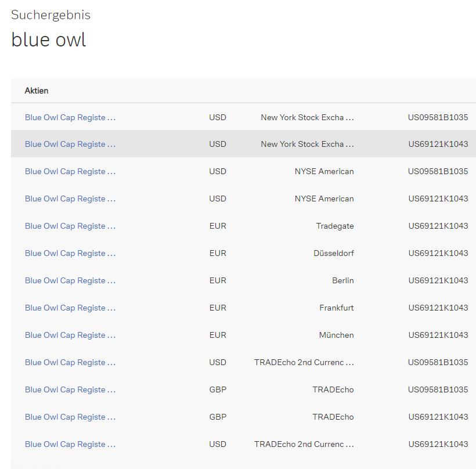
Task: Click the Tradegate exchange name
Action: 335,226
